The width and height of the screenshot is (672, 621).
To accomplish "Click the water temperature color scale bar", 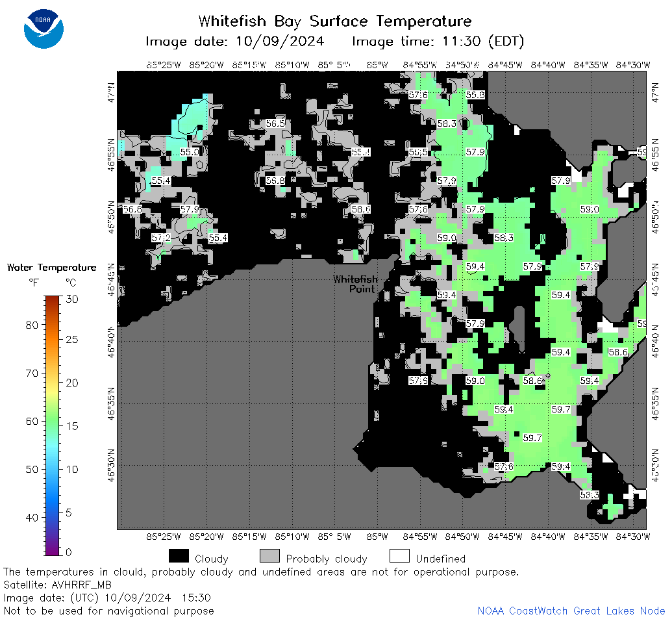I will 52,425.
